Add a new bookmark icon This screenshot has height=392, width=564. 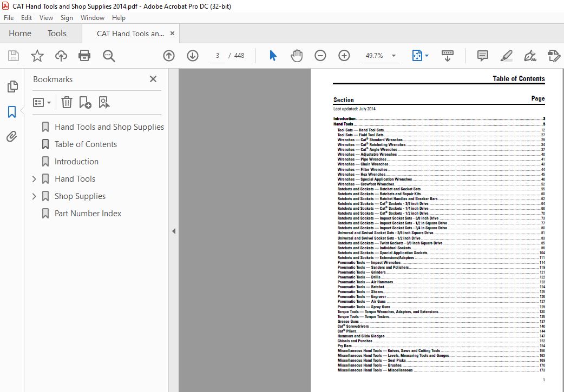click(x=85, y=102)
